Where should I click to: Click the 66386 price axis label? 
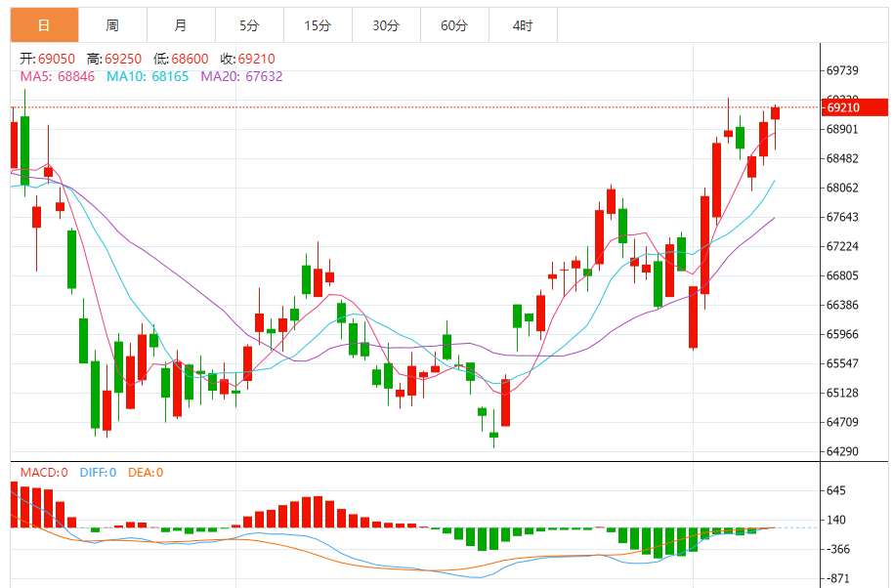(x=842, y=305)
